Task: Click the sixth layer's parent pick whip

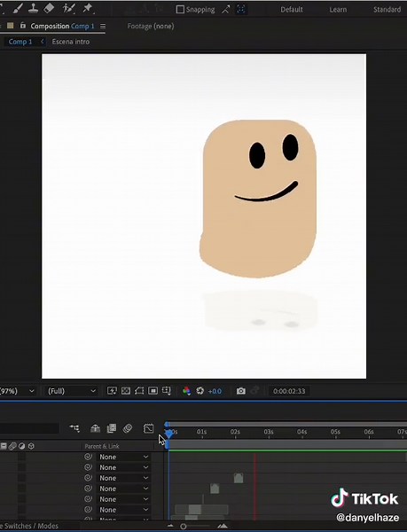Action: (x=88, y=509)
